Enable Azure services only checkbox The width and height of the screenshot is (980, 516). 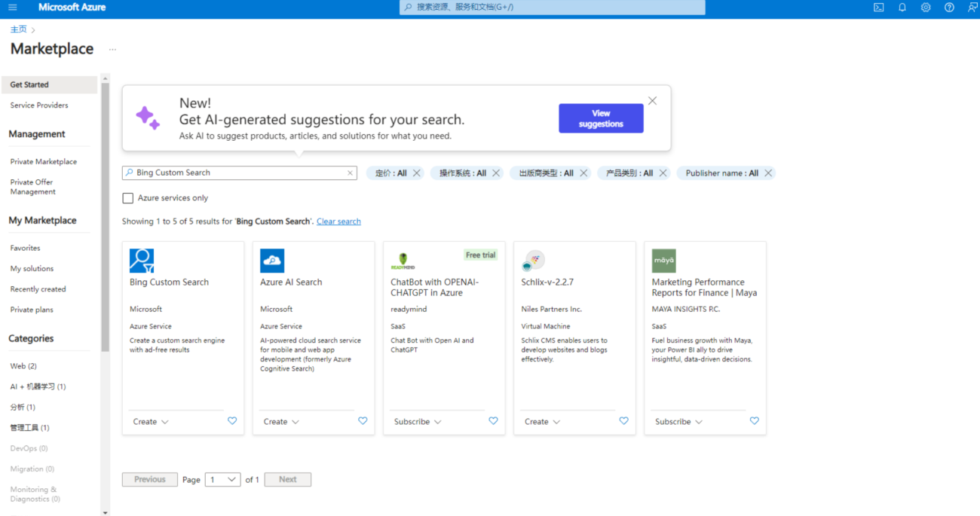tap(127, 198)
